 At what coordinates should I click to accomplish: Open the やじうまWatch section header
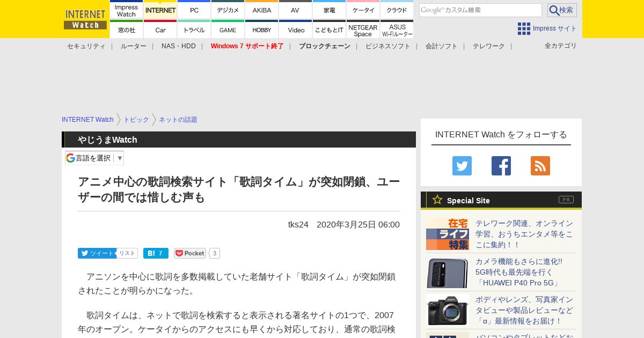coord(107,139)
